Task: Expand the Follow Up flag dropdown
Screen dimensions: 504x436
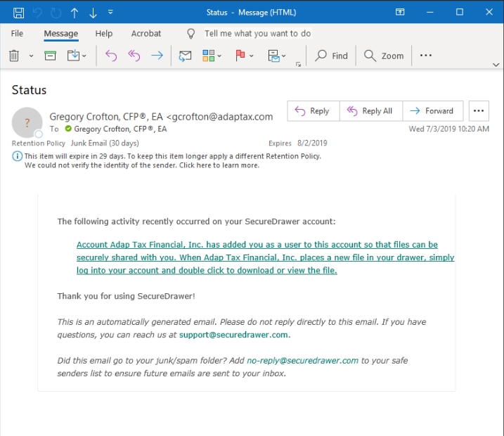Action: (x=252, y=56)
